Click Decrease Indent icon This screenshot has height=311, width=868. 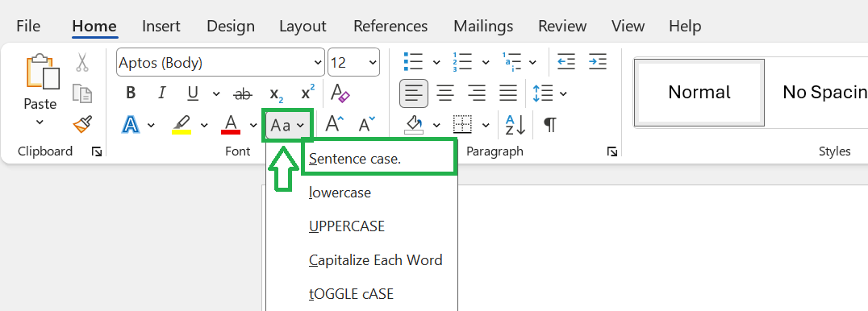click(566, 62)
